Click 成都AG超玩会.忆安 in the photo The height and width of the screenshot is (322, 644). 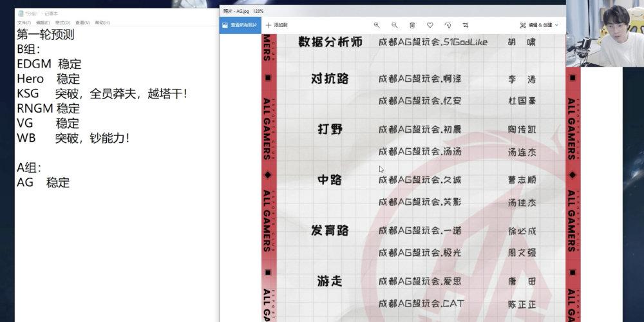coord(420,100)
